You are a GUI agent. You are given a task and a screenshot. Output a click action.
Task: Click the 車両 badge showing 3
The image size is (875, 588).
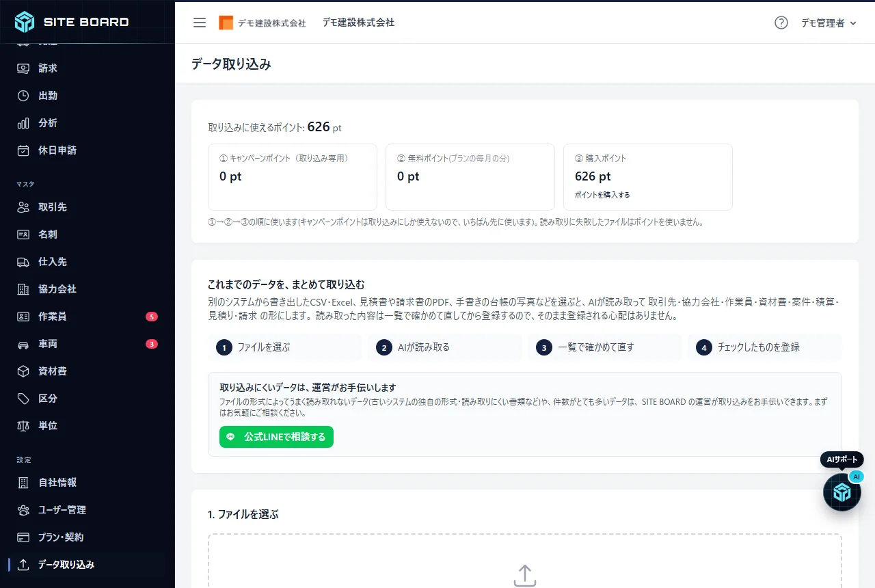click(x=152, y=344)
